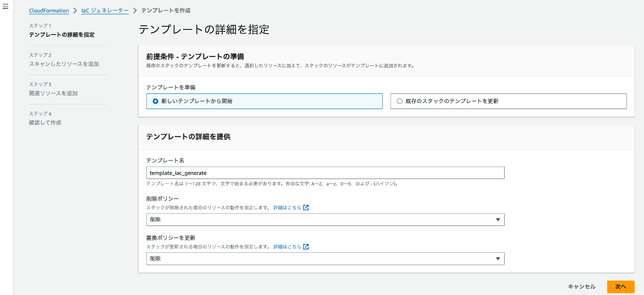644x295 pixels.
Task: Click the 削除ポリシー dropdown arrow
Action: click(x=498, y=220)
